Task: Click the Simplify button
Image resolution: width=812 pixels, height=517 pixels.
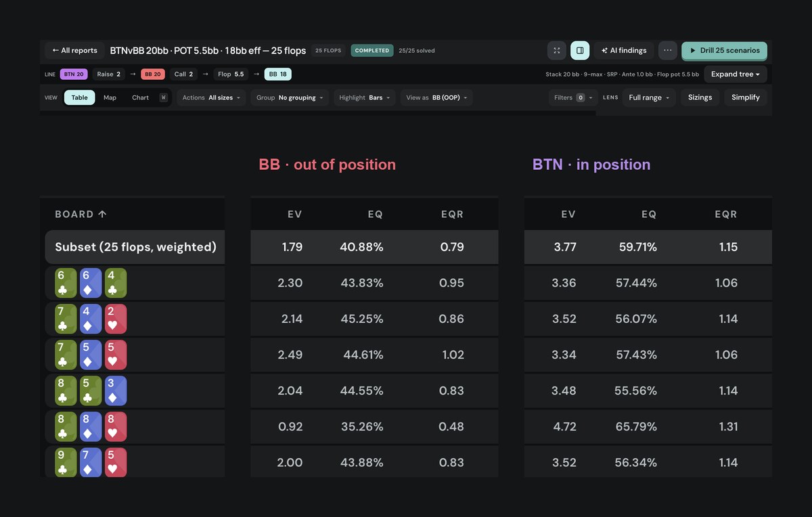Action: click(x=746, y=97)
